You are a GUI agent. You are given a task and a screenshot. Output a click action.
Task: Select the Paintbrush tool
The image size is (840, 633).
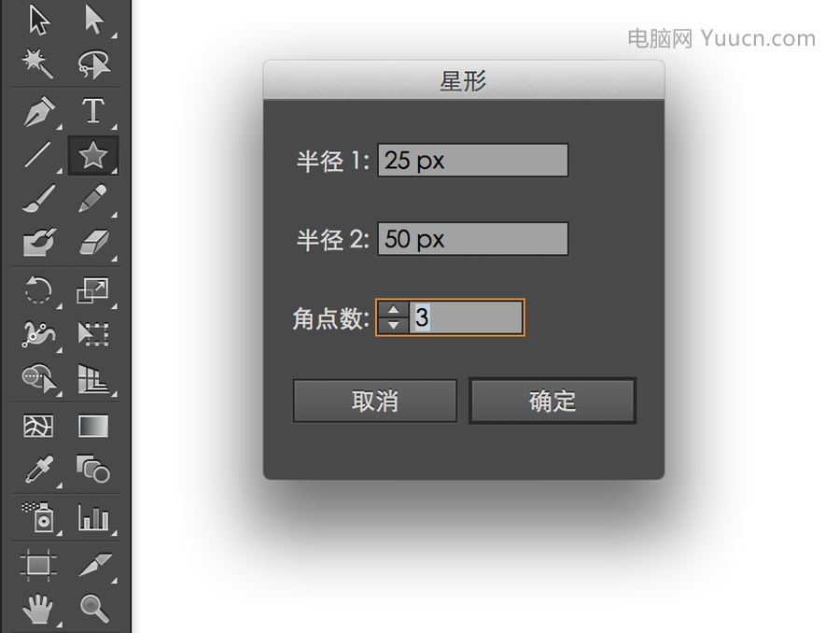point(38,198)
